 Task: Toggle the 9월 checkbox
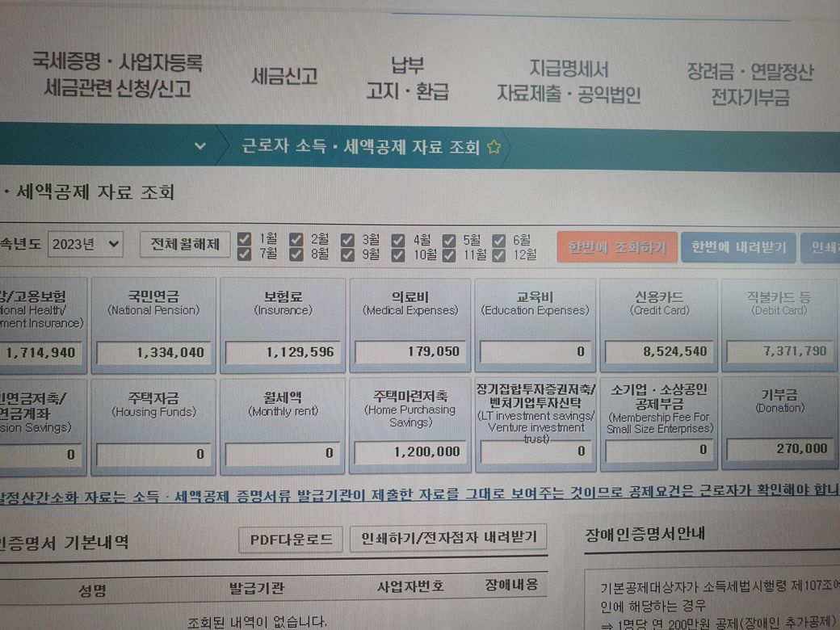click(347, 255)
